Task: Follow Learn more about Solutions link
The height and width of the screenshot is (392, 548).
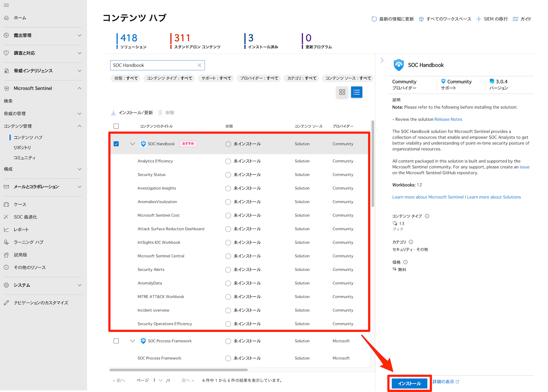Action: (494, 197)
